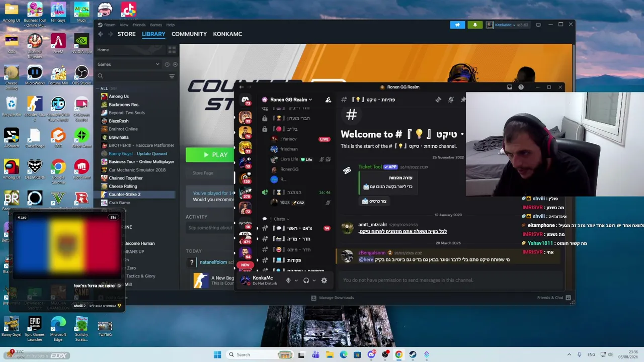This screenshot has height=362, width=644.
Task: Open Manage Downloads in Steam footer
Action: (x=333, y=298)
